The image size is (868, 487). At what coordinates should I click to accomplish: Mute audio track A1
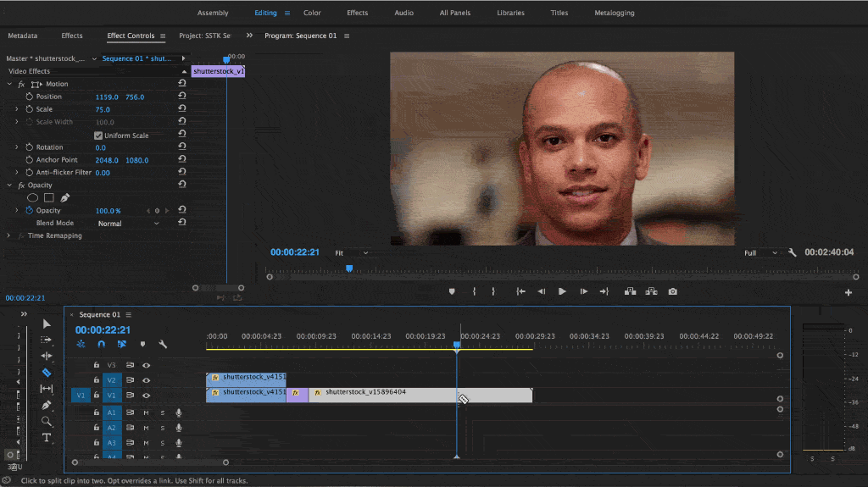pos(146,412)
